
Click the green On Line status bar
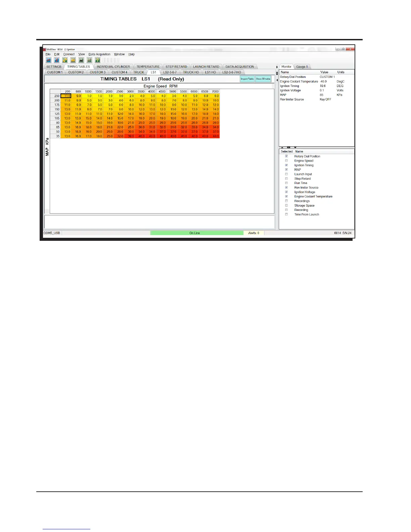197,233
